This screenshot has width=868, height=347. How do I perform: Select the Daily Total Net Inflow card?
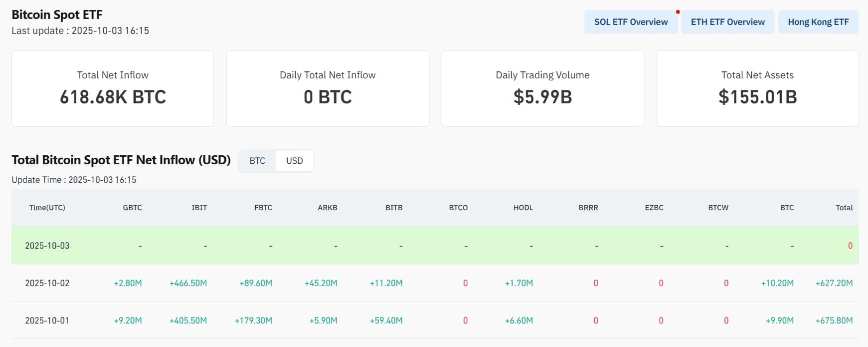[328, 88]
